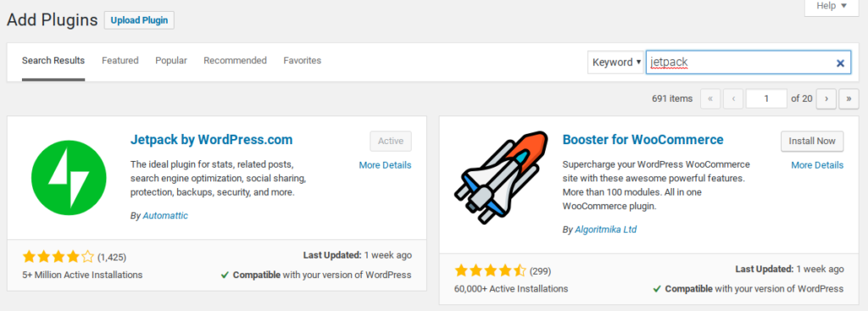Switch to the Popular tab
This screenshot has width=868, height=311.
coord(171,60)
